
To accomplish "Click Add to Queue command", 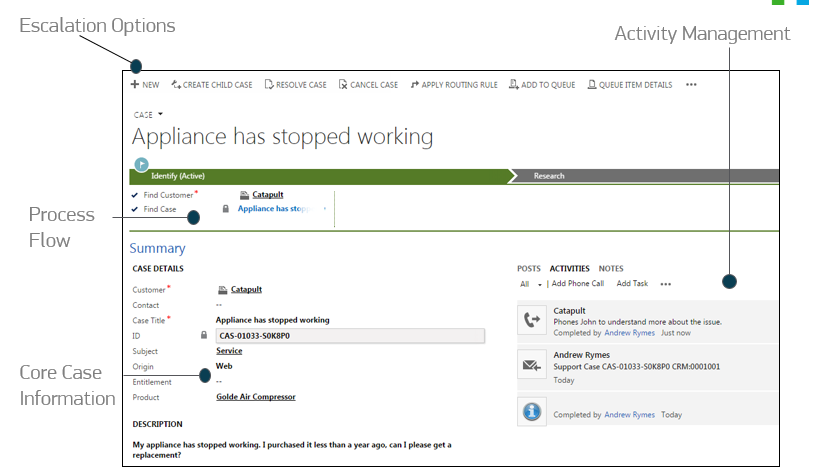I will (x=542, y=85).
